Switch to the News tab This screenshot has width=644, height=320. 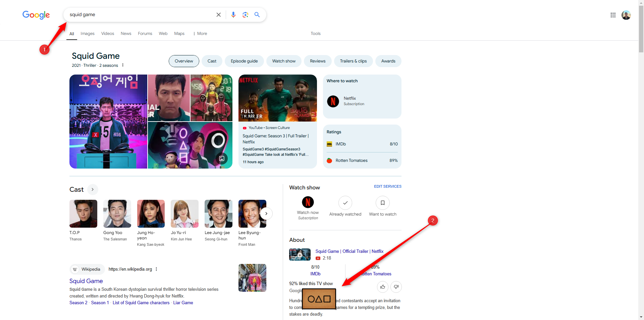[x=126, y=34]
